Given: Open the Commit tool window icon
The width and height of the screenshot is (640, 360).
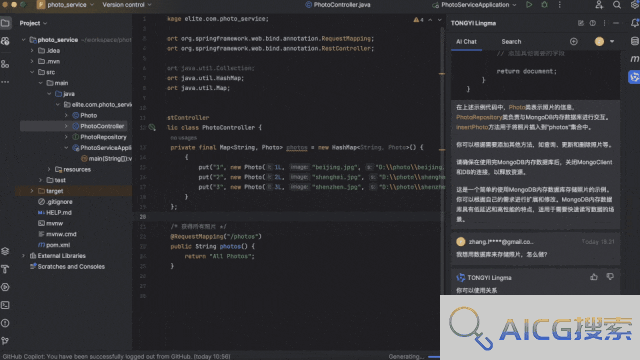Looking at the screenshot, I should [5, 41].
